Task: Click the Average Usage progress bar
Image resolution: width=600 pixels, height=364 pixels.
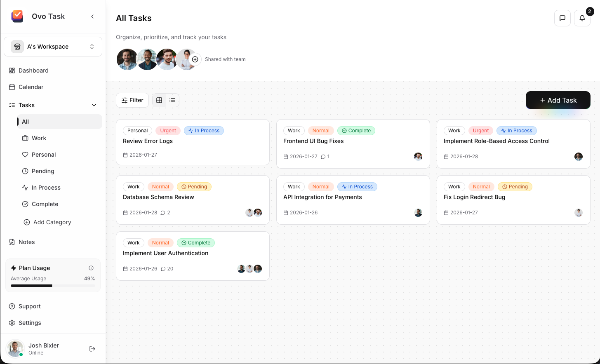Action: pyautogui.click(x=52, y=285)
